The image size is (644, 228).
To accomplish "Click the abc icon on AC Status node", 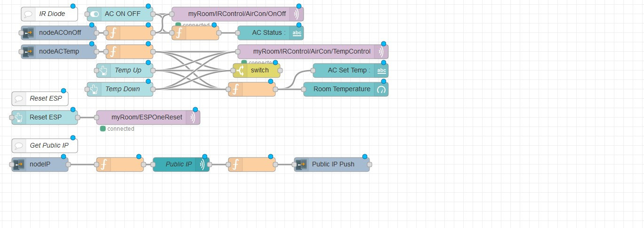I will click(x=297, y=33).
